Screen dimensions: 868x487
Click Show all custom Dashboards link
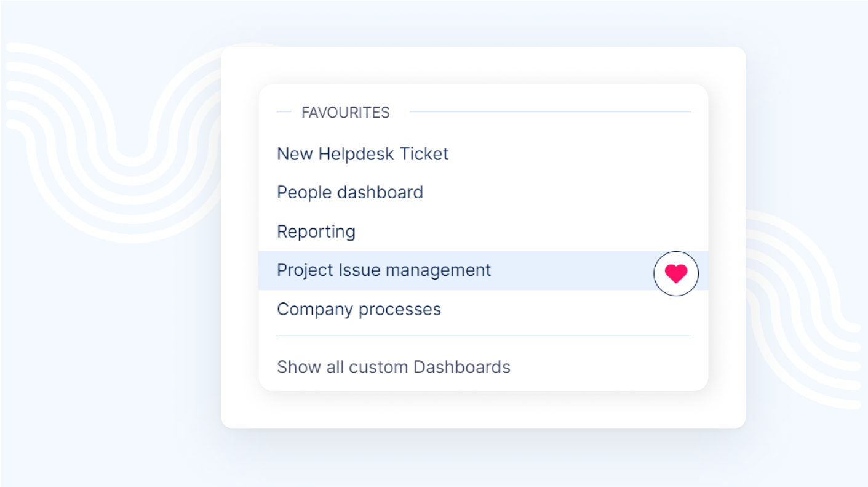393,367
